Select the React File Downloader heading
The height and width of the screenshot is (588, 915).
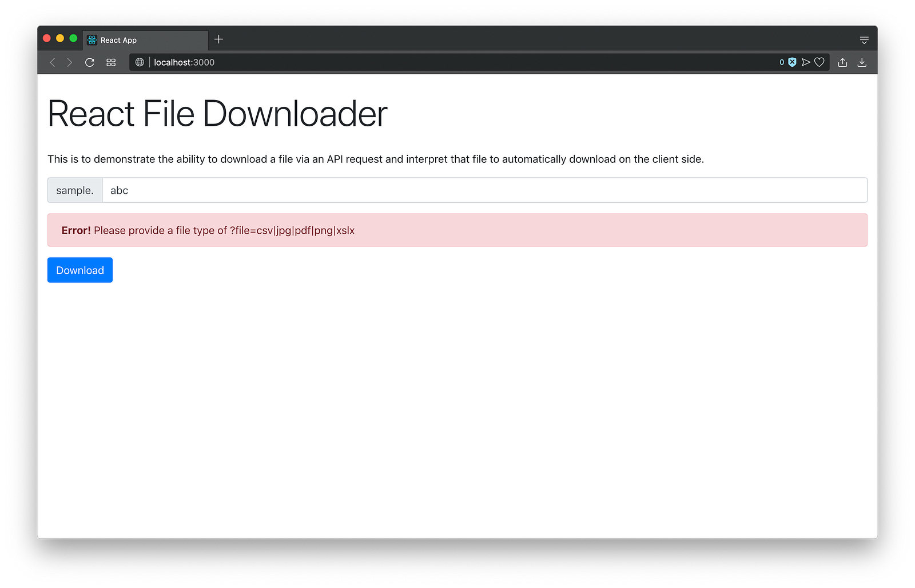[217, 114]
